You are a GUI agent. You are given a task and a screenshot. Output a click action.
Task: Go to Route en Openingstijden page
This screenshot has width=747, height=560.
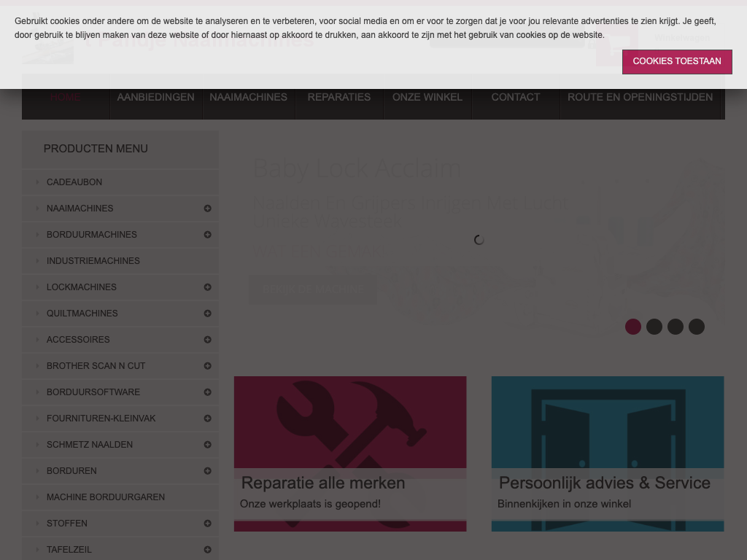[640, 98]
